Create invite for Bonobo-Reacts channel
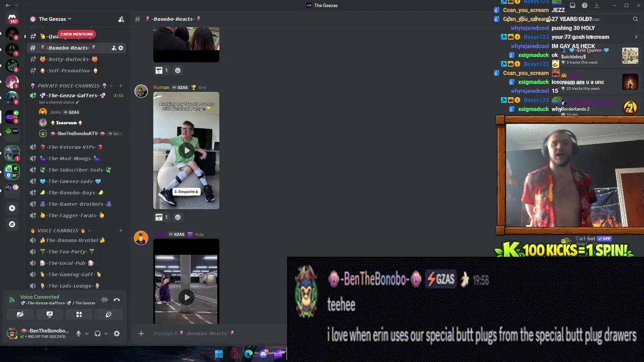 [114, 48]
